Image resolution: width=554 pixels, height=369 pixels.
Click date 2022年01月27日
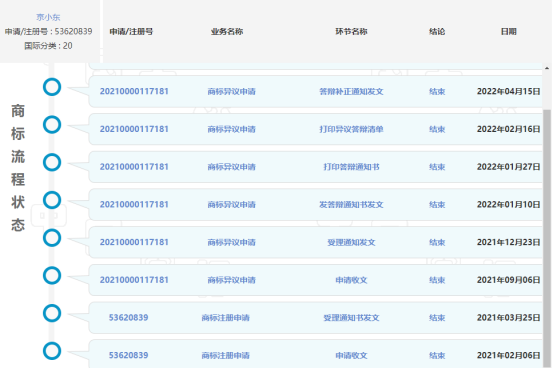[x=508, y=166]
